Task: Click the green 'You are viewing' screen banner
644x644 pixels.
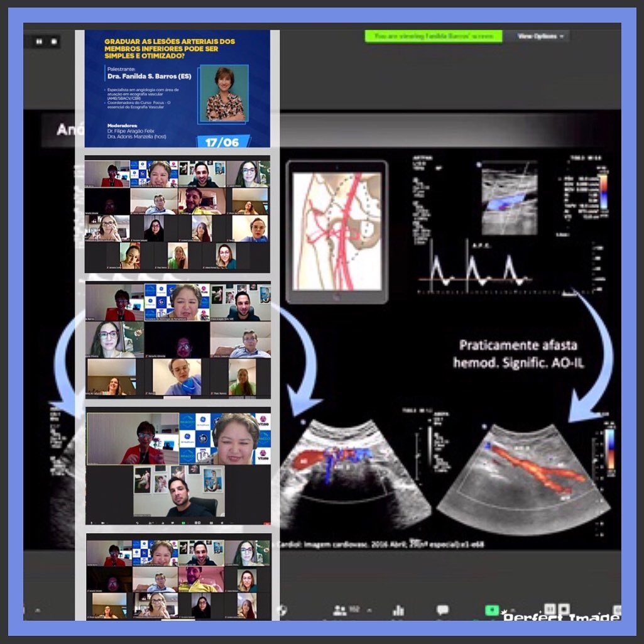Action: [x=434, y=36]
